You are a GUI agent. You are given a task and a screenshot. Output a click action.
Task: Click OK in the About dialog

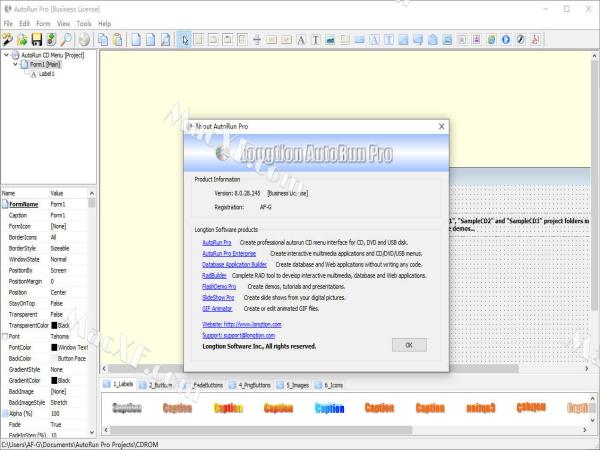[x=409, y=345]
